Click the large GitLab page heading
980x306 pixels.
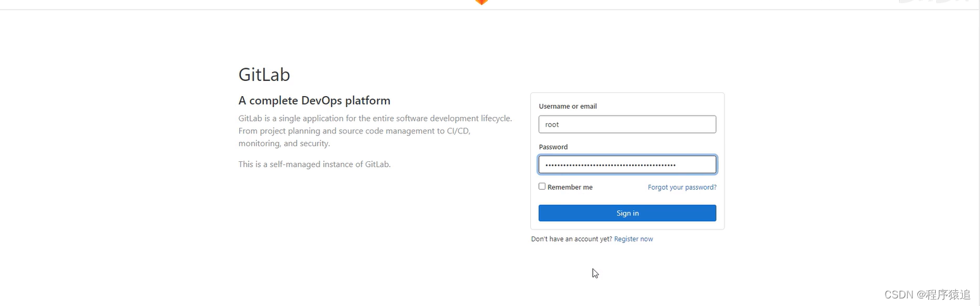click(264, 75)
